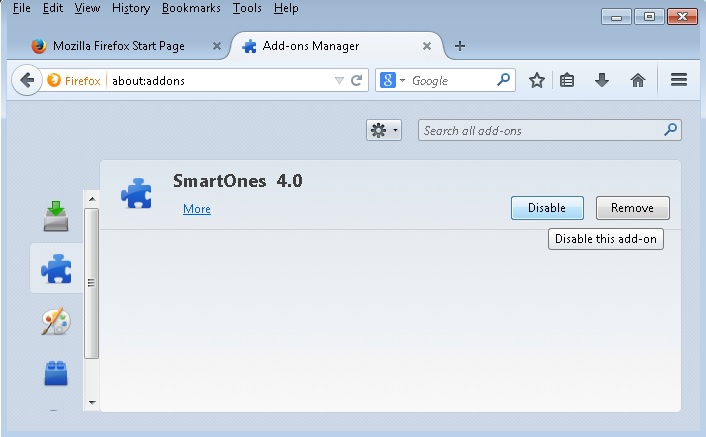Remove the SmartOnes add-on
Viewport: 706px width, 437px height.
(633, 208)
